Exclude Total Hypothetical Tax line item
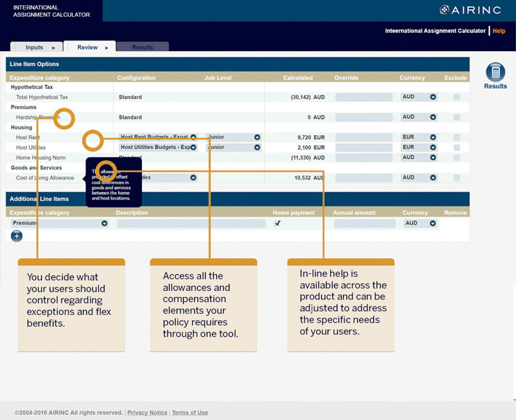 457,97
